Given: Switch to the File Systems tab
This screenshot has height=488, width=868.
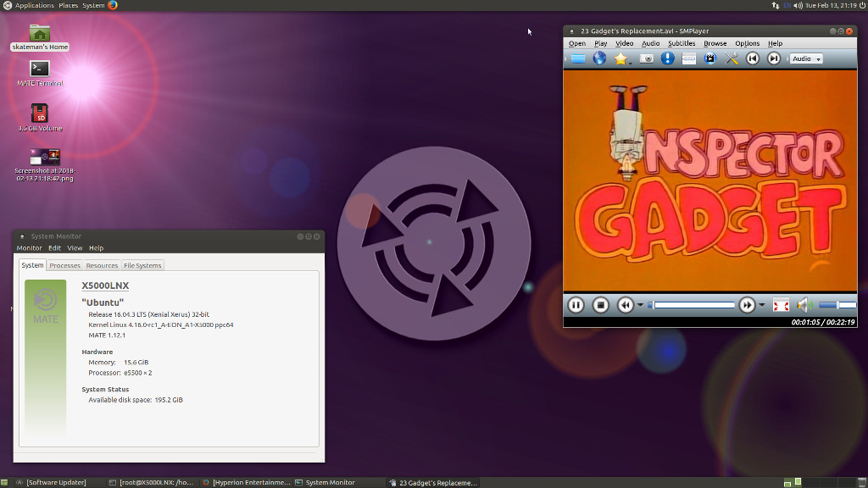Looking at the screenshot, I should (x=142, y=265).
